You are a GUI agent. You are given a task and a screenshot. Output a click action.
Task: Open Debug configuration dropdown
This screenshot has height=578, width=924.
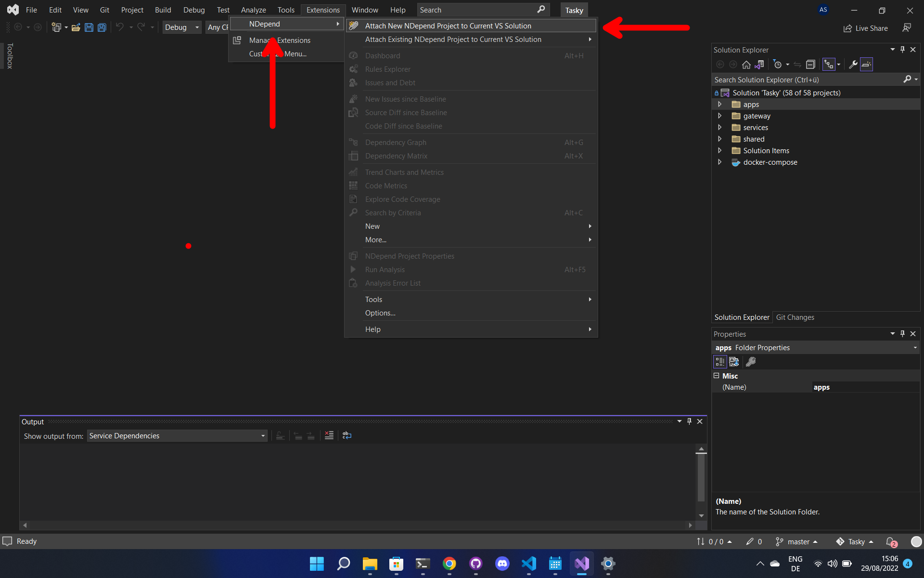coord(181,27)
